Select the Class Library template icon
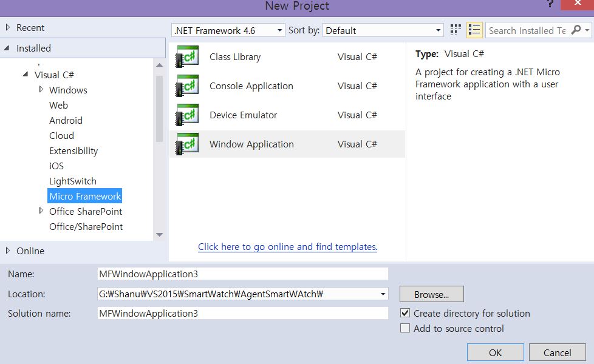Viewport: 594px width, 364px height. tap(186, 57)
